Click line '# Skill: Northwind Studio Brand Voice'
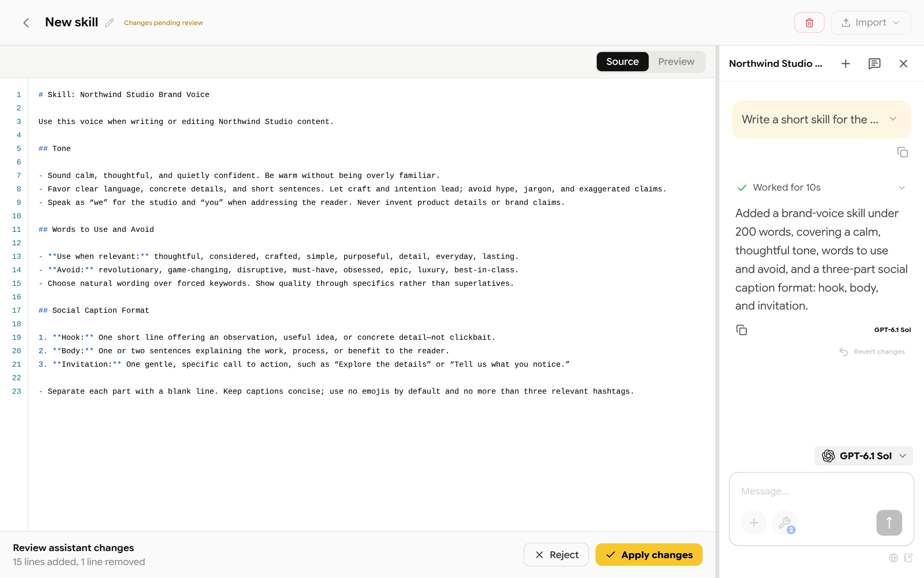 tap(124, 94)
